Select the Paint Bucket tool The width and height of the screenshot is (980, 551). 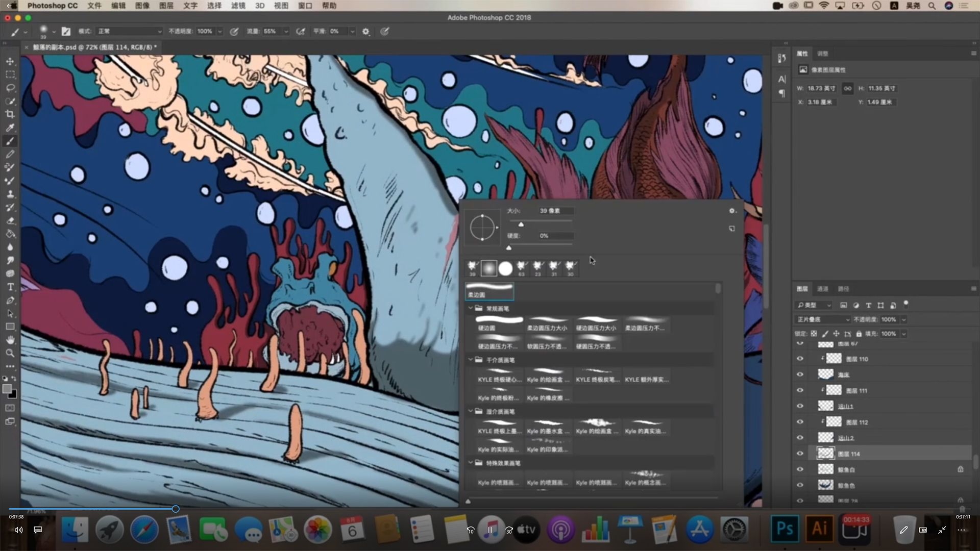tap(10, 234)
